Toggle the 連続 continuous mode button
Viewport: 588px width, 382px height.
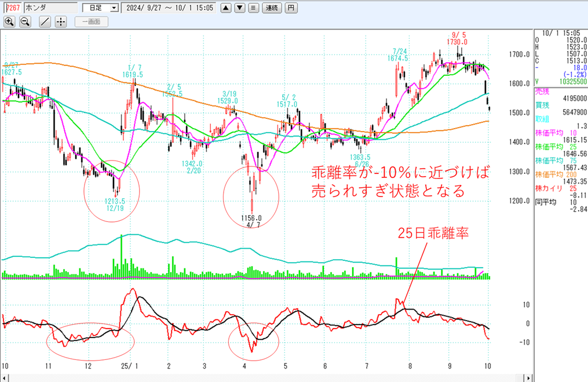271,8
